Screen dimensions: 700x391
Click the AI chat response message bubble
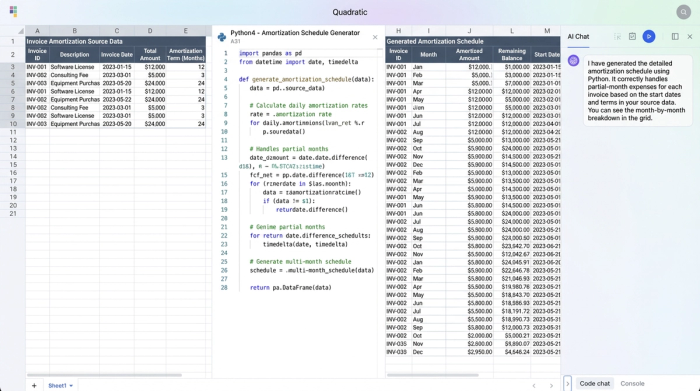coord(638,91)
